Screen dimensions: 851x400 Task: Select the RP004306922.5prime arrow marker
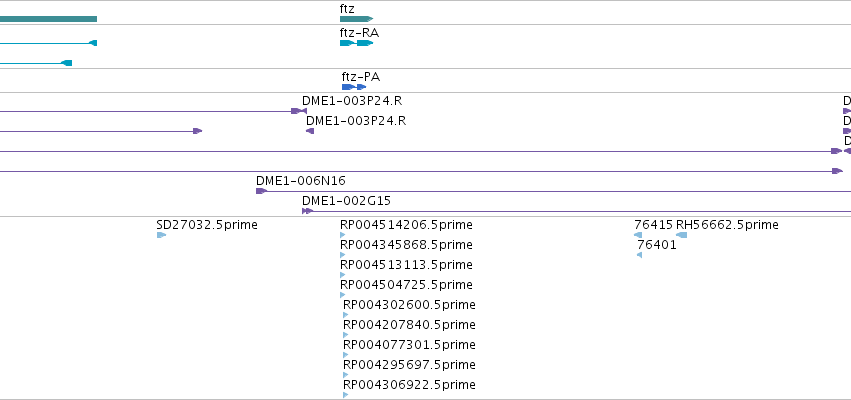346,395
